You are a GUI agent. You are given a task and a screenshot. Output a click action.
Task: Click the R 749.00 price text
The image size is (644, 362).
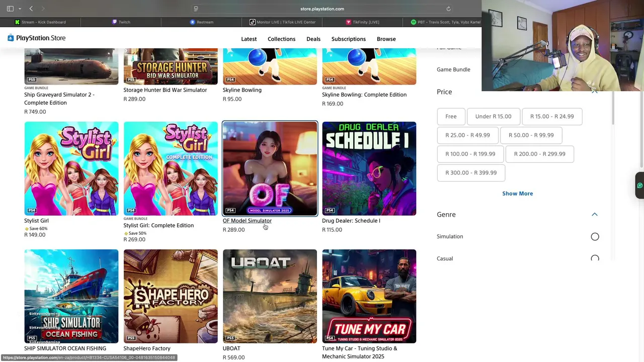pyautogui.click(x=35, y=112)
